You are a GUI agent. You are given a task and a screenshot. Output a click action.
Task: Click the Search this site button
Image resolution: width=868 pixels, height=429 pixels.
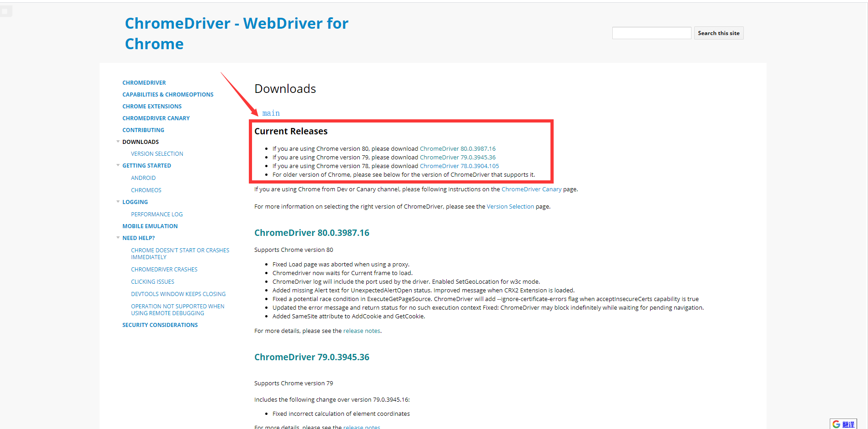(719, 33)
